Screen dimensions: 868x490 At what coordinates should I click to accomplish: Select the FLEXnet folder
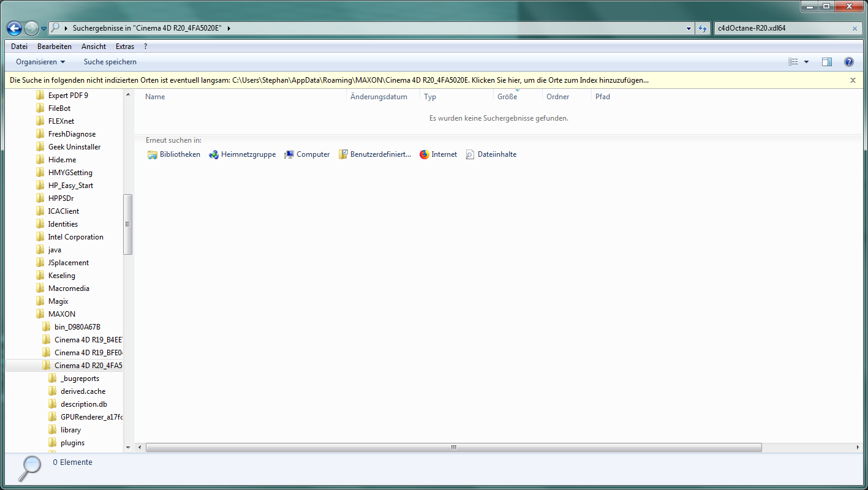[61, 121]
